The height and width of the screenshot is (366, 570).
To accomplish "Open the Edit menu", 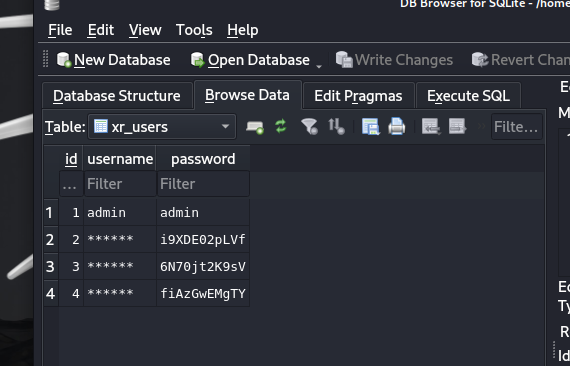I will [x=101, y=30].
